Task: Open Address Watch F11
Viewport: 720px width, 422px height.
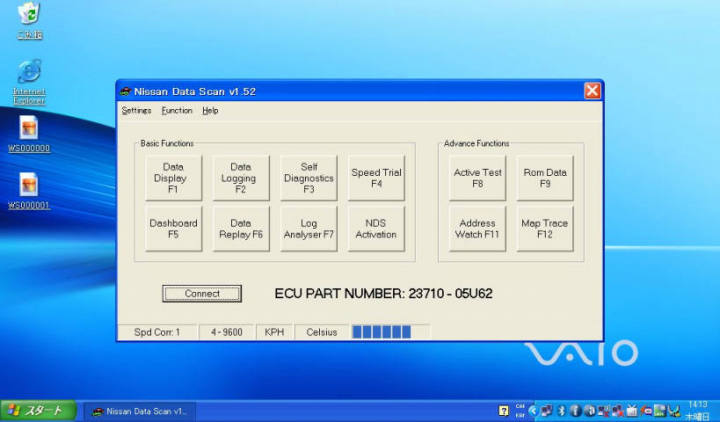Action: tap(478, 228)
